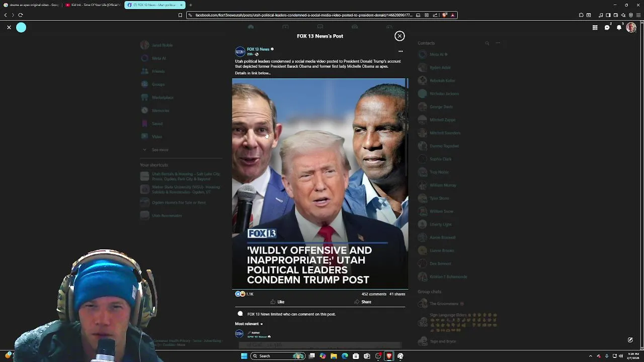Image resolution: width=644 pixels, height=362 pixels.
Task: Like the FOX 13 News post
Action: 277,302
